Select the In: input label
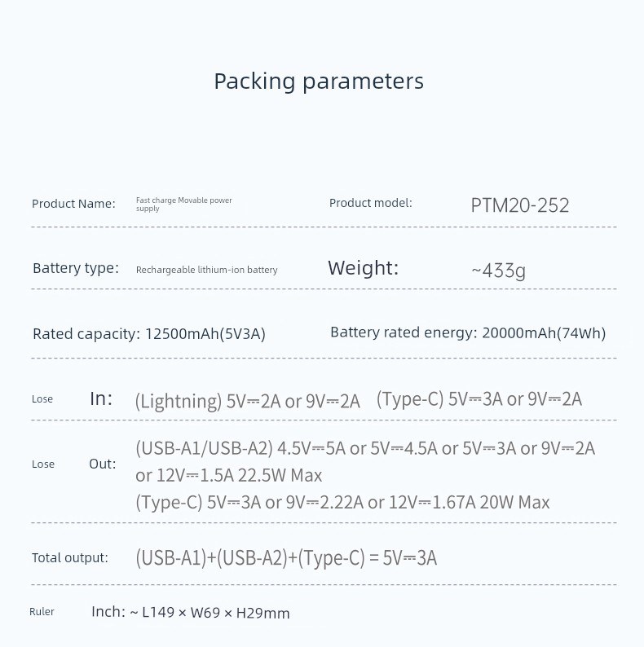This screenshot has width=644, height=647. tap(101, 398)
